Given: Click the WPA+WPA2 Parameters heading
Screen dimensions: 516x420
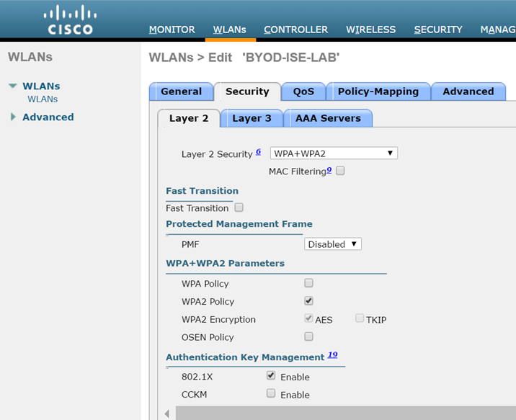Looking at the screenshot, I should click(x=225, y=264).
